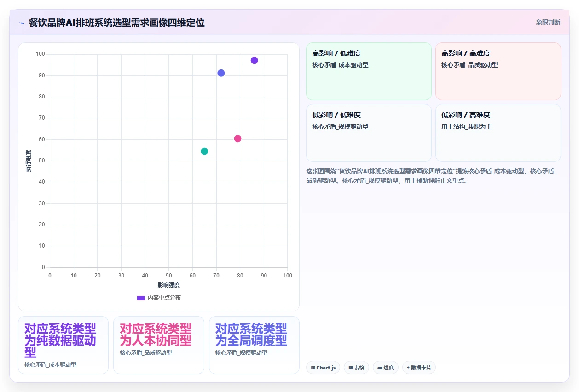Click the 象限判断 label in header

548,22
